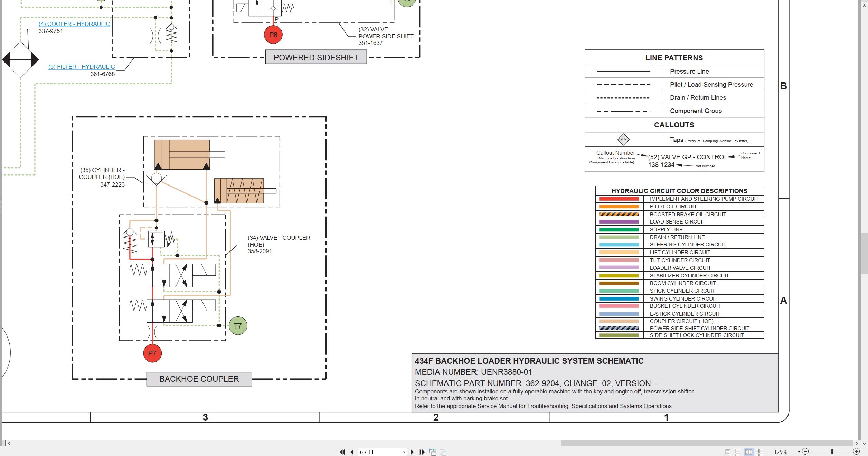
Task: Click the SCHEMATIC PART NUMBER line
Action: pyautogui.click(x=536, y=383)
